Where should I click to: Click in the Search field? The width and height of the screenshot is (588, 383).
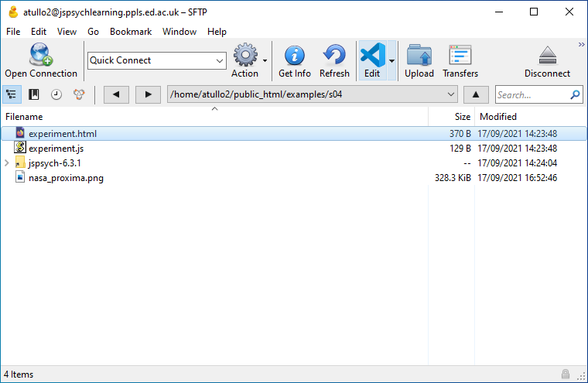(x=532, y=94)
